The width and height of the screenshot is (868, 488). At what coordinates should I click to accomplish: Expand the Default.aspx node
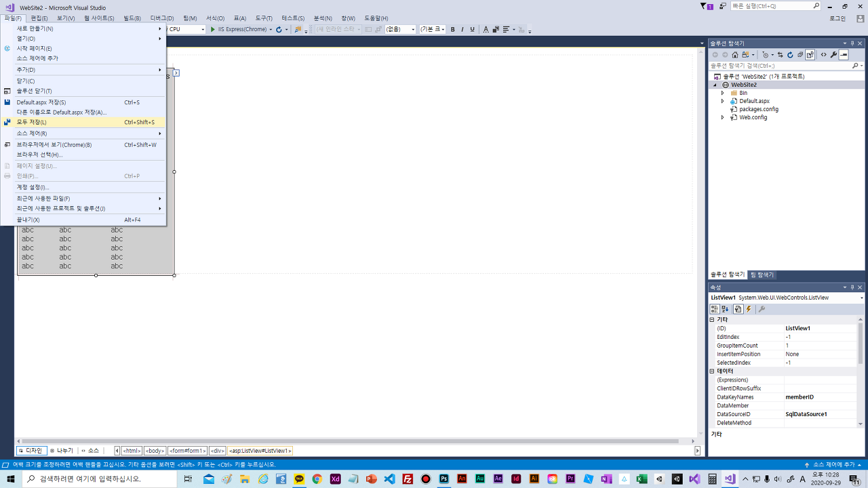pyautogui.click(x=723, y=101)
